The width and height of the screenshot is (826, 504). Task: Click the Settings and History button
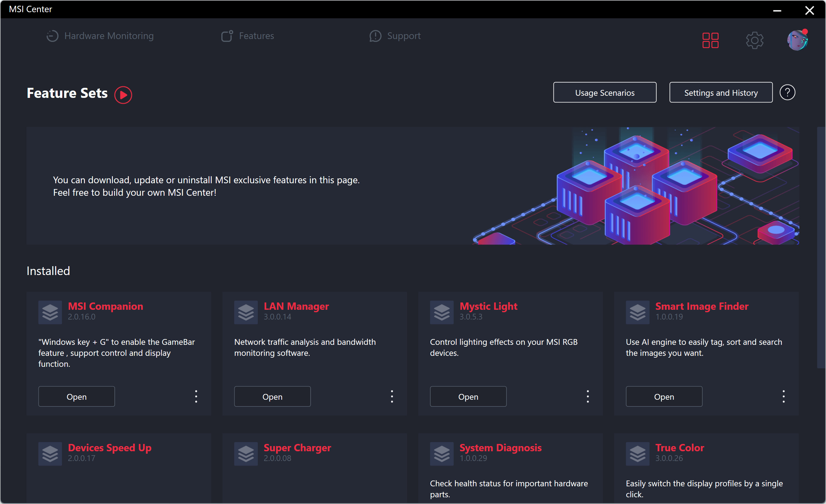click(x=721, y=92)
